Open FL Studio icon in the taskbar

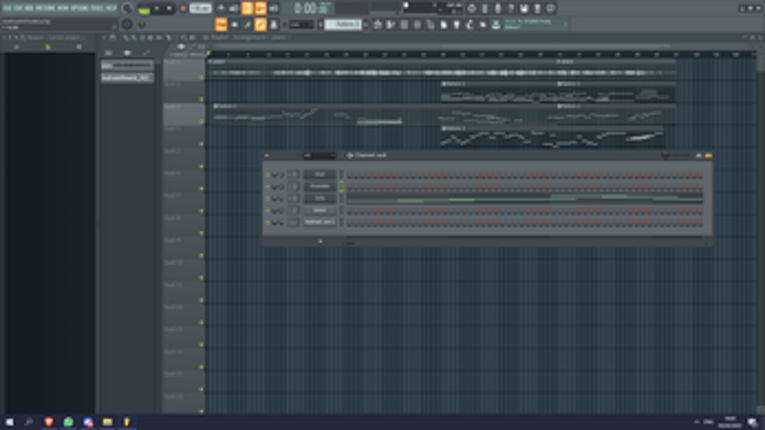[127, 422]
